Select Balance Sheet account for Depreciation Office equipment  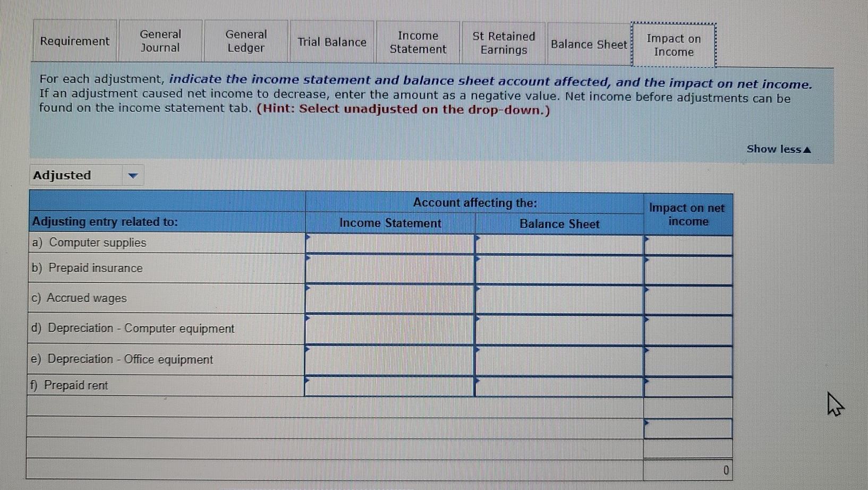559,361
